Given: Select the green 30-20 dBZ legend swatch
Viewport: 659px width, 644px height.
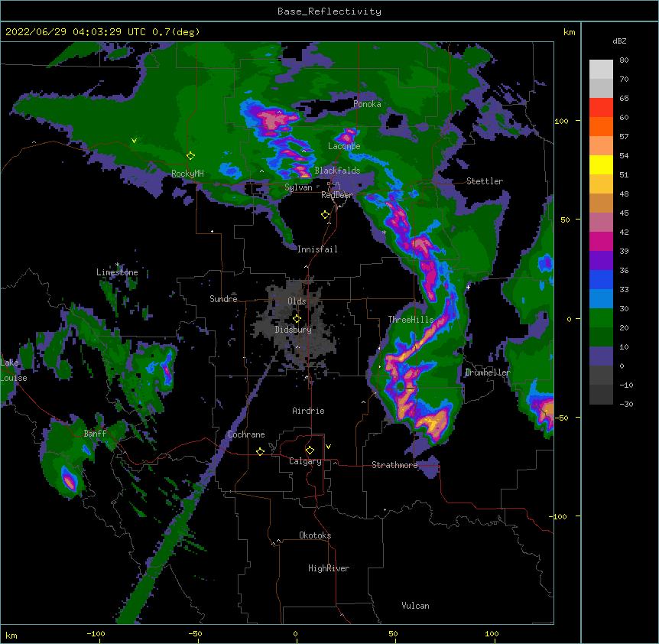Looking at the screenshot, I should tap(601, 318).
